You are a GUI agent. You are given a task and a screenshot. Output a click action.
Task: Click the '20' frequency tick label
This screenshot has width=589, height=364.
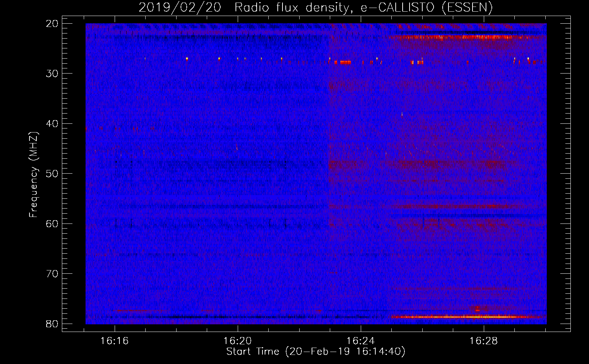(x=52, y=24)
